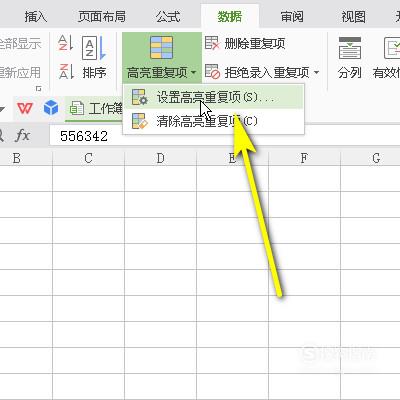
Task: Click the ascending sort A-Z icon
Action: (x=66, y=43)
